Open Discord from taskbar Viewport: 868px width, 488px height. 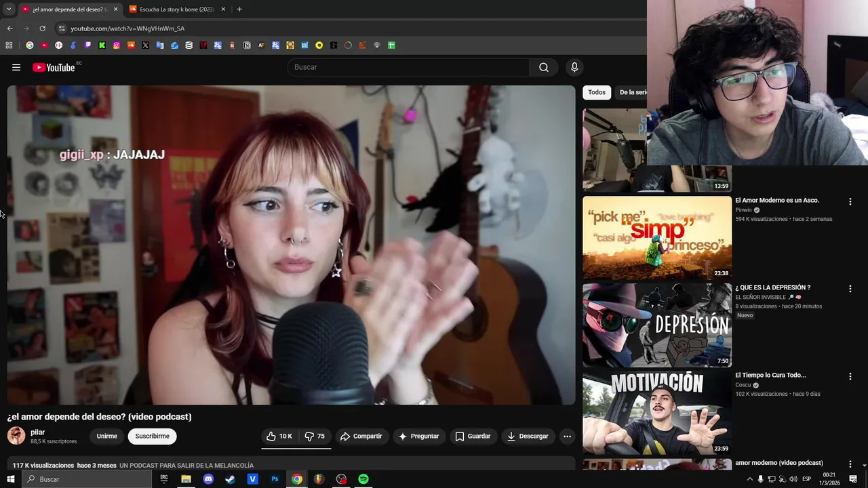click(208, 479)
